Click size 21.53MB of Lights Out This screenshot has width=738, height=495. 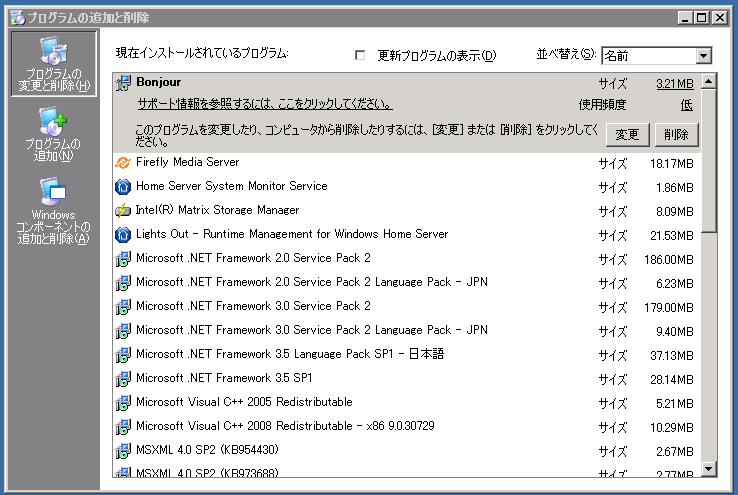tap(672, 236)
